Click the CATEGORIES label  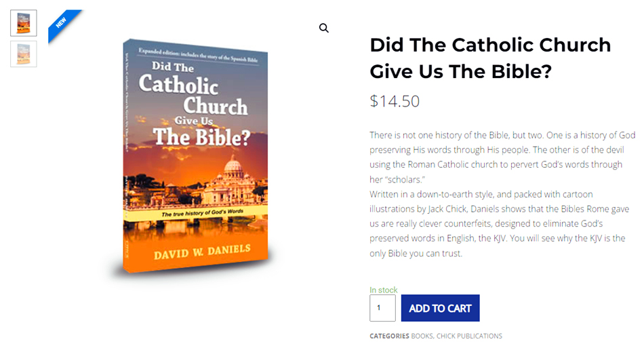point(389,336)
